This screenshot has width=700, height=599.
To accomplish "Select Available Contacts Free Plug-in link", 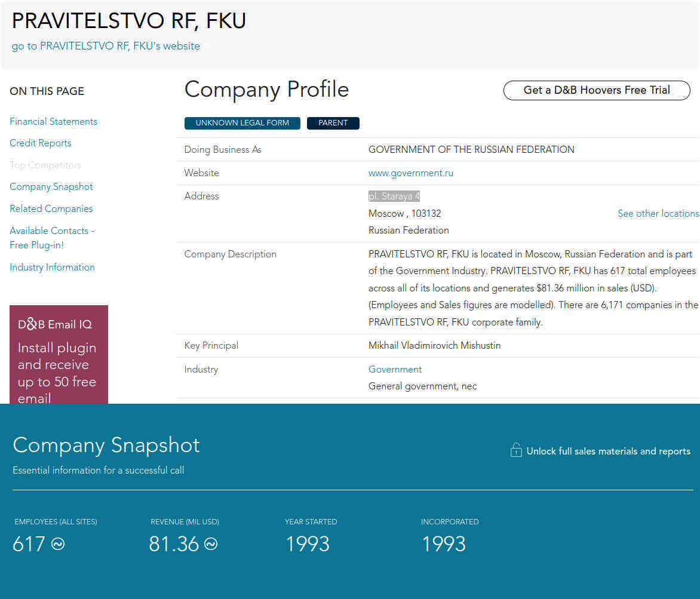I will tap(52, 238).
